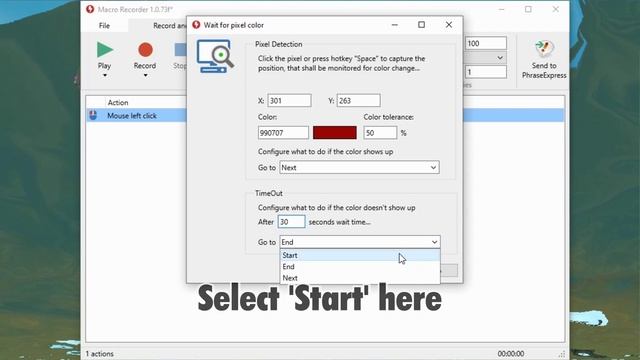The width and height of the screenshot is (640, 360).
Task: Click the field showing 1 in main window
Action: tap(486, 72)
